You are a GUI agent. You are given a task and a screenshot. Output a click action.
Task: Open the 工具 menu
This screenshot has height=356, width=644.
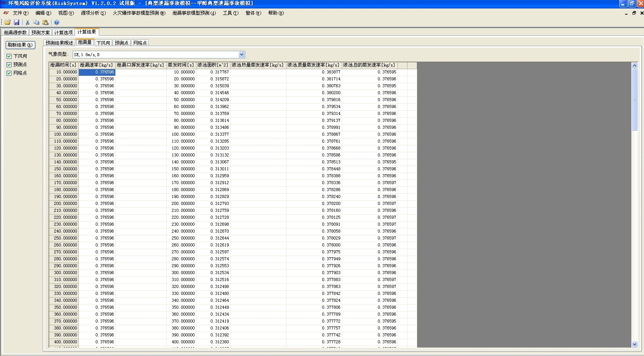pos(231,13)
